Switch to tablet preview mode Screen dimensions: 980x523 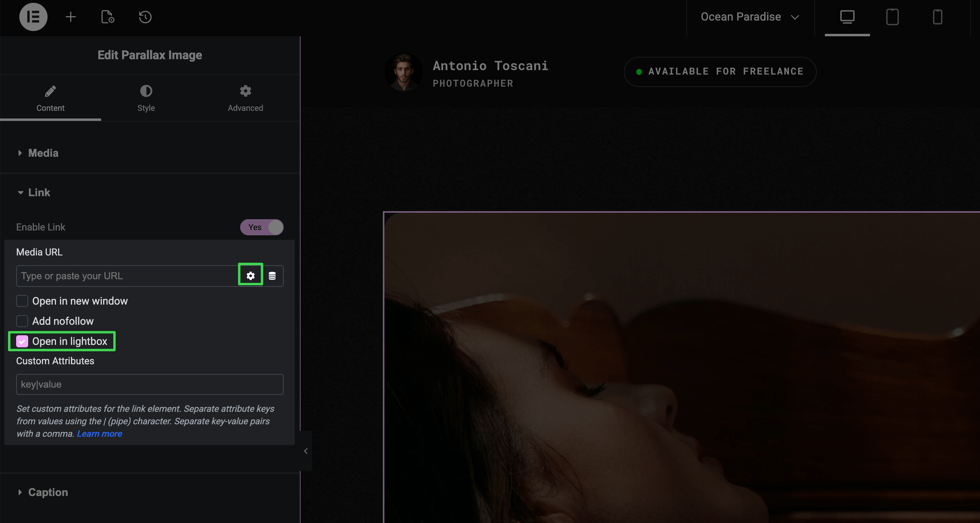(892, 17)
